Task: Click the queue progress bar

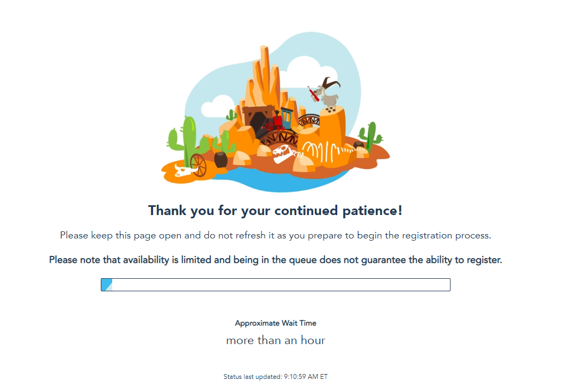Action: [x=276, y=285]
